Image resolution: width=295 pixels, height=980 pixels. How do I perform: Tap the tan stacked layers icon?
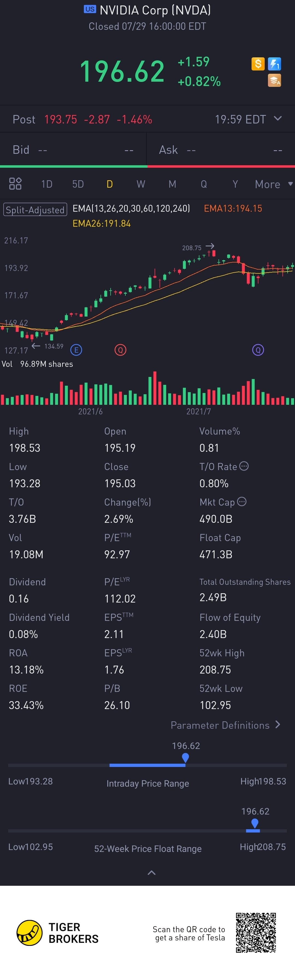[275, 80]
